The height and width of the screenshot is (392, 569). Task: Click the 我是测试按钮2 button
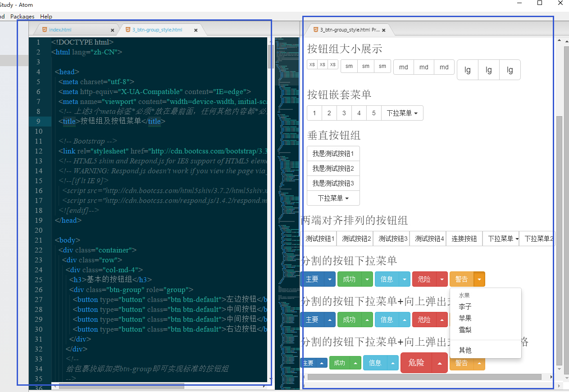tap(333, 168)
